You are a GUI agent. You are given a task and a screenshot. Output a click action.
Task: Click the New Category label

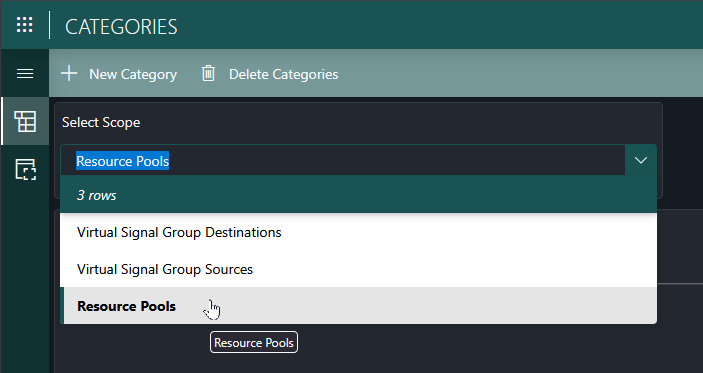click(133, 74)
